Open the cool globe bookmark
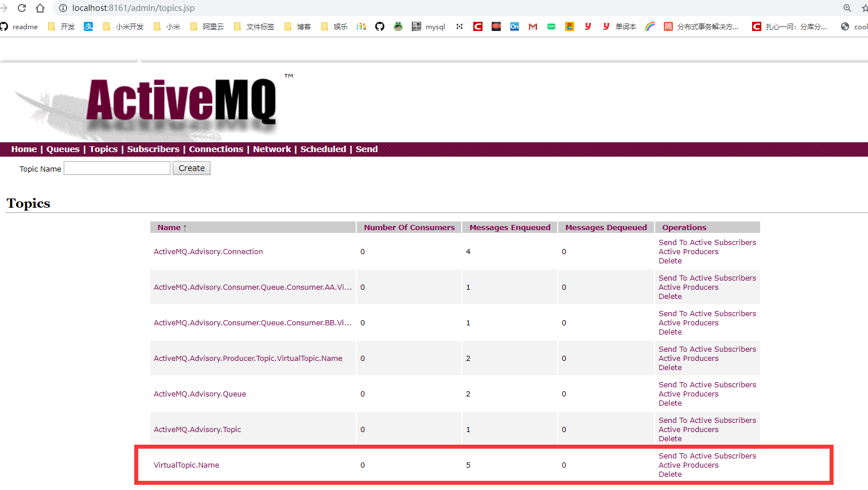The width and height of the screenshot is (868, 490). [x=854, y=26]
